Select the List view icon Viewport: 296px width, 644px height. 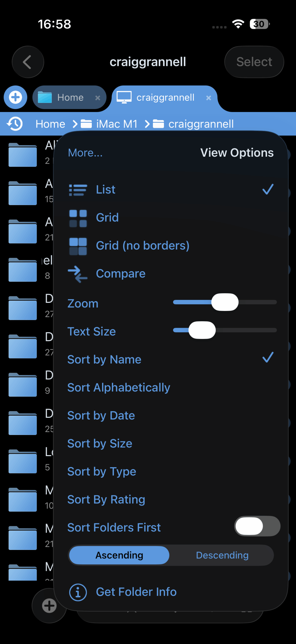point(78,190)
